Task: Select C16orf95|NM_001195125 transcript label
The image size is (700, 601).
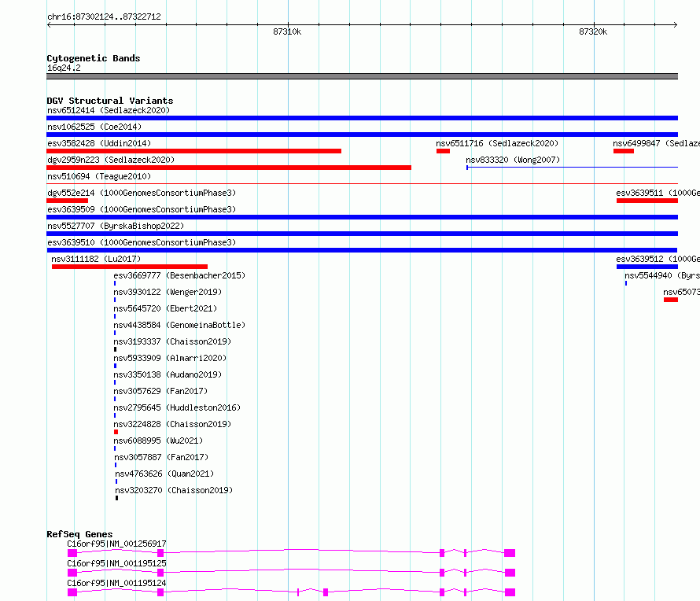Action: tap(116, 563)
